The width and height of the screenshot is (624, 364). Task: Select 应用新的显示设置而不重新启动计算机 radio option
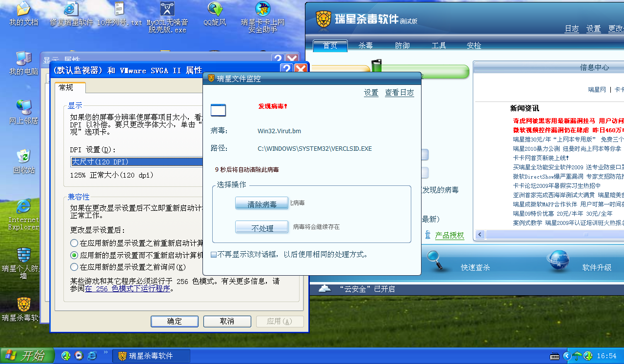[74, 255]
